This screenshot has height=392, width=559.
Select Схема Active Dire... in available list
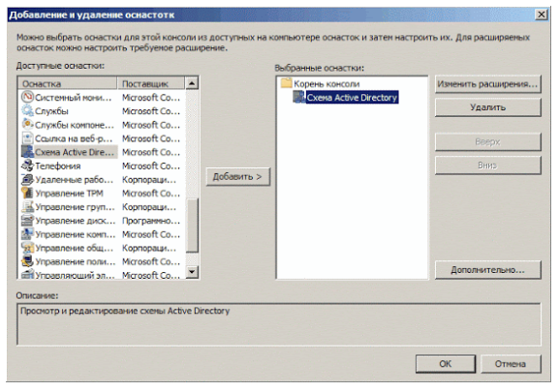click(x=75, y=152)
